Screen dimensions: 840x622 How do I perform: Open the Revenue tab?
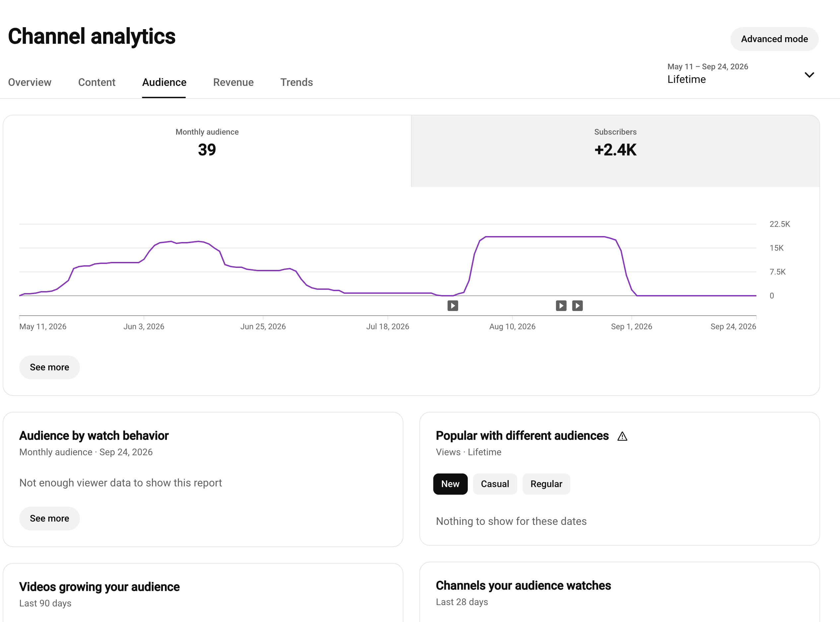pyautogui.click(x=233, y=82)
